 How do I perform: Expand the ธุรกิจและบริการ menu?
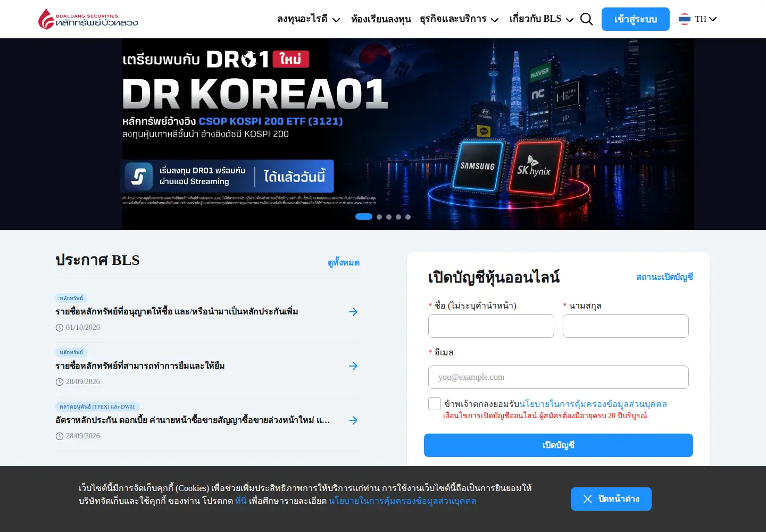point(459,19)
